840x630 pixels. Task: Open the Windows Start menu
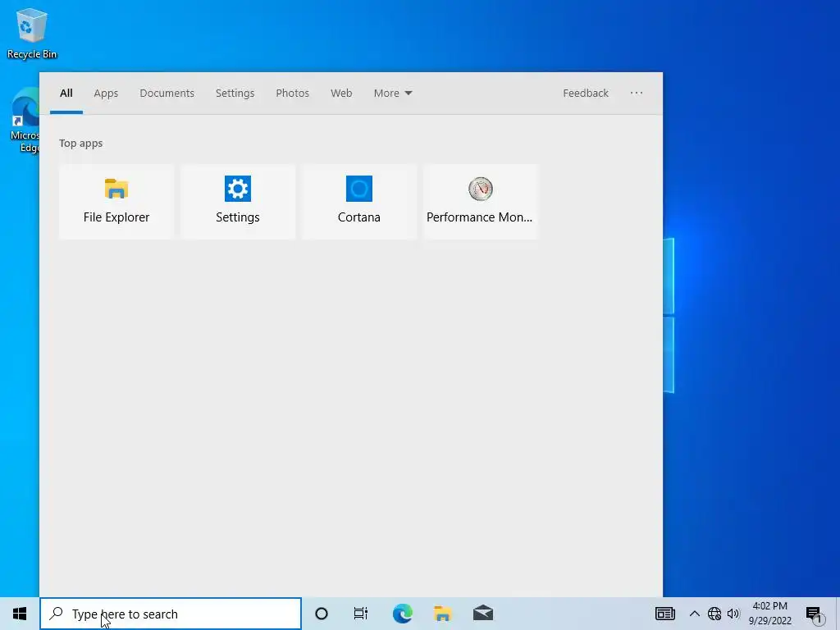20,614
